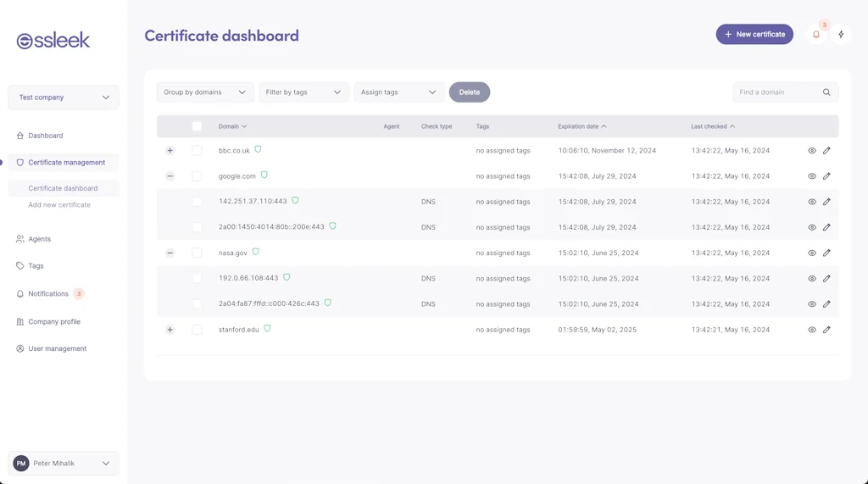Screen dimensions: 868x484
Task: Click edit pencil icon for nasa.gov row
Action: [826, 253]
